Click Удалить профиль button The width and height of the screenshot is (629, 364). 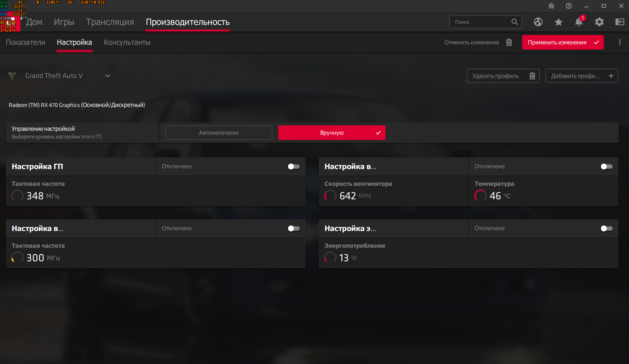click(x=503, y=76)
